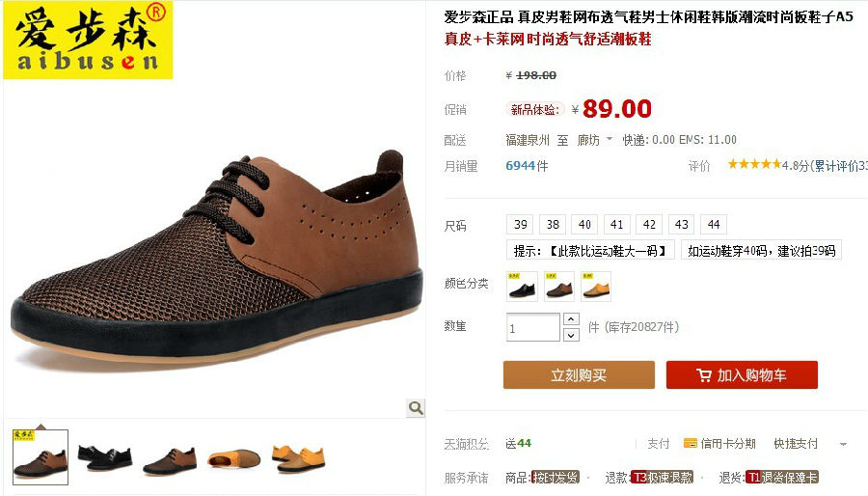Choose the black shoe color swatch
This screenshot has width=868, height=496.
[x=522, y=287]
